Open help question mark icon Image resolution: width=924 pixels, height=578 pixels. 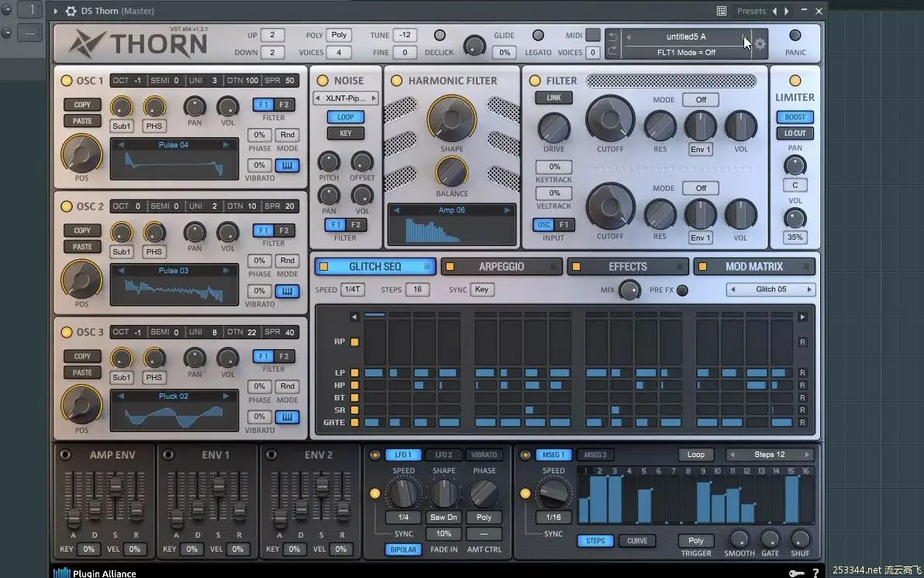(x=815, y=573)
